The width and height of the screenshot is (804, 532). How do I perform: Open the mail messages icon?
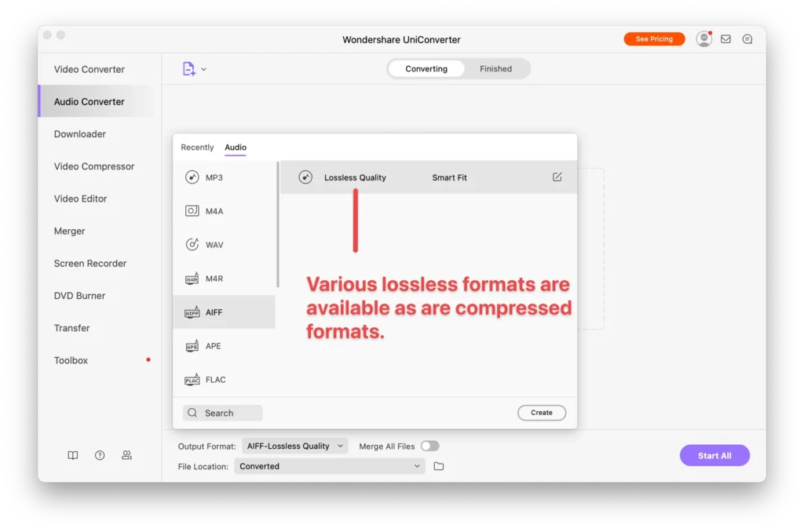point(725,39)
